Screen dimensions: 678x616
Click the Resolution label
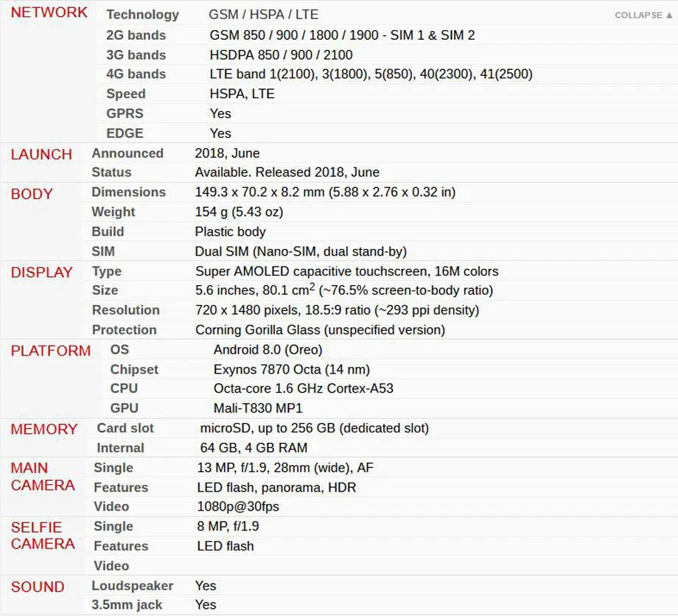tap(126, 310)
